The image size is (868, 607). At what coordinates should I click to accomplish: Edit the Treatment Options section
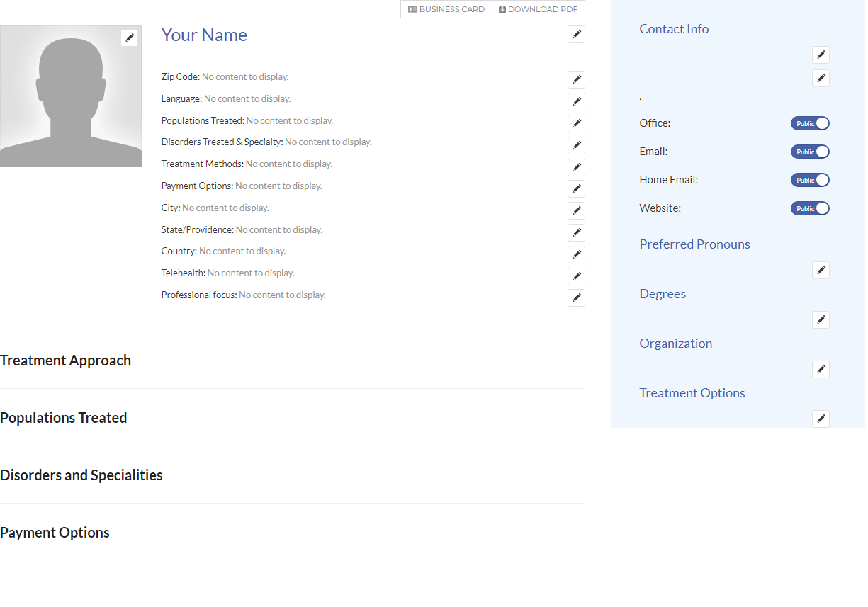[x=821, y=419]
